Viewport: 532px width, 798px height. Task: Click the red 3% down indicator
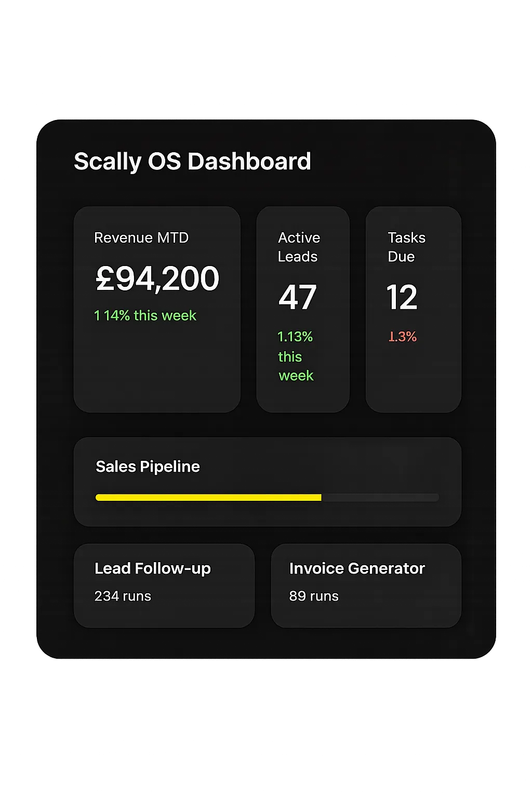pyautogui.click(x=403, y=337)
